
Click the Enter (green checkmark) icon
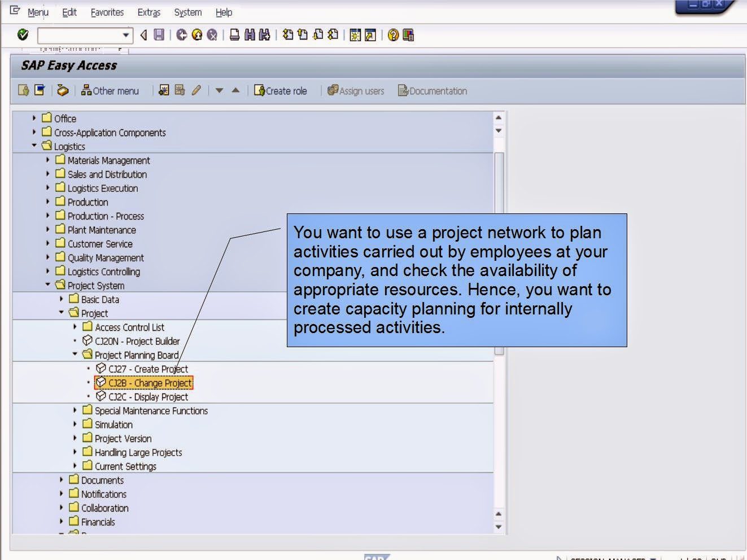point(23,35)
